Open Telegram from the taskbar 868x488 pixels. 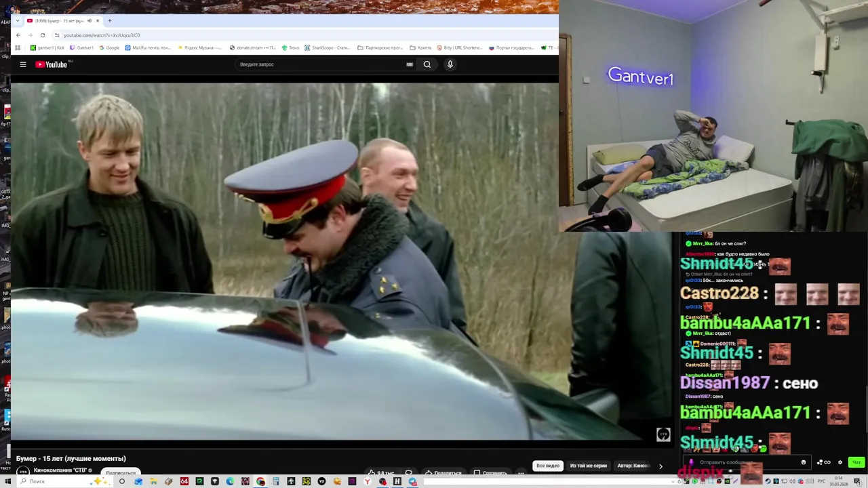coord(412,481)
